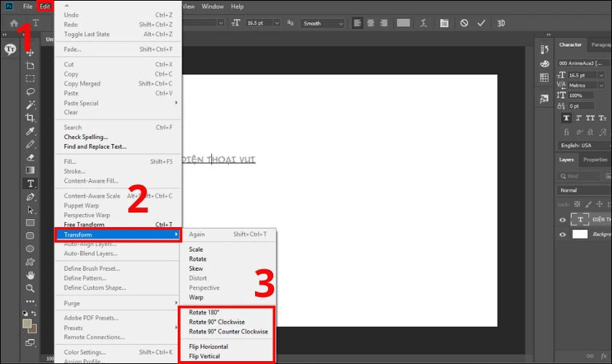This screenshot has width=612, height=364.
Task: Center align text
Action: pos(370,23)
